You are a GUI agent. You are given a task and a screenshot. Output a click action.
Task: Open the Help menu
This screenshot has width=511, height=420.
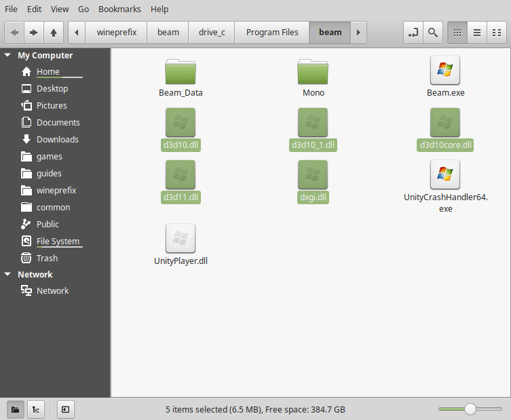click(159, 9)
